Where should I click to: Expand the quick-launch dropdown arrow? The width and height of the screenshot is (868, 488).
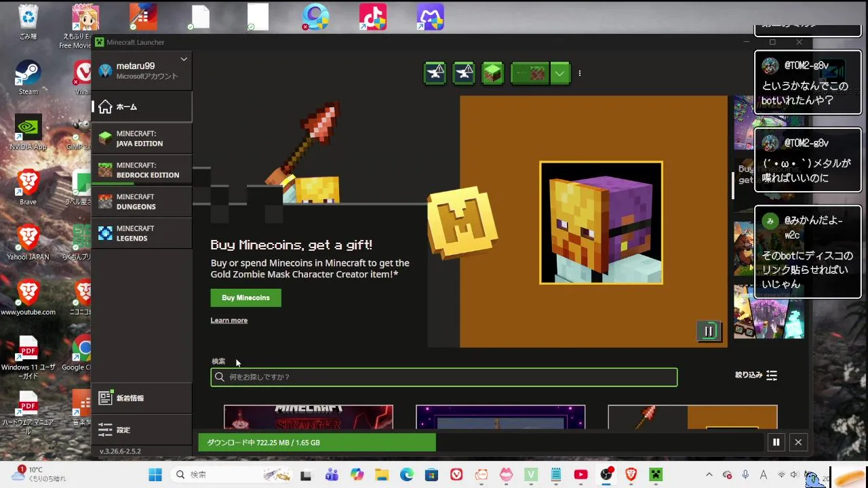(560, 73)
